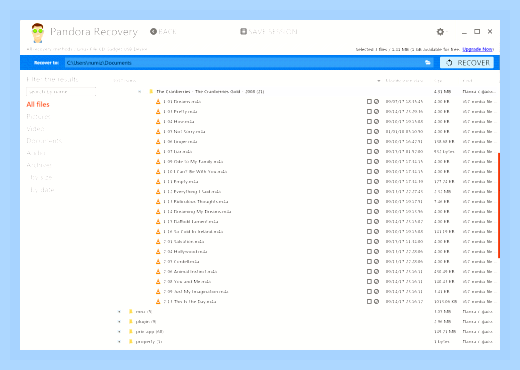Screen dimensions: 520x370
Task: Click the VLC cone icon beside Daffodil Lament
Action: tap(158, 222)
